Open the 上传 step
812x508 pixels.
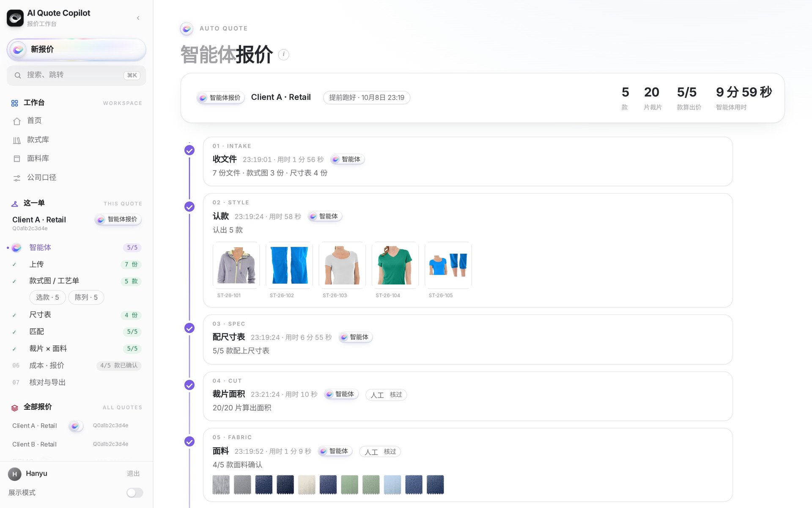(x=76, y=264)
